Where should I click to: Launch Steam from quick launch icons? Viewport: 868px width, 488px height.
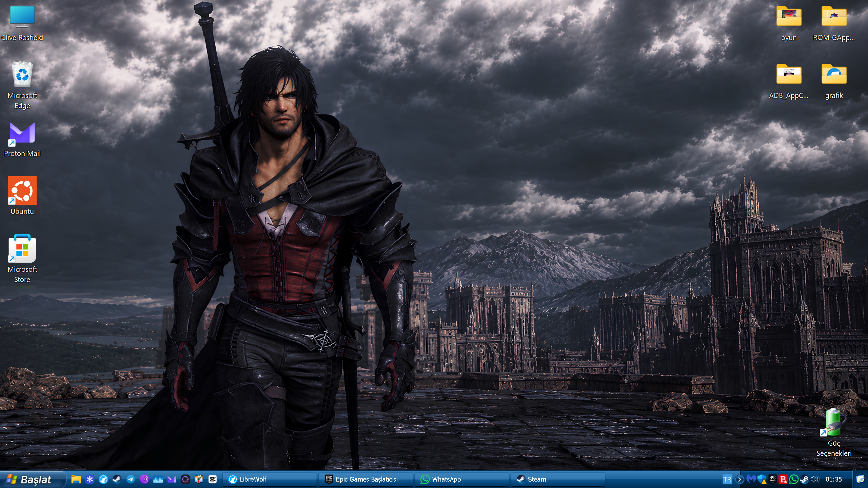tap(117, 479)
